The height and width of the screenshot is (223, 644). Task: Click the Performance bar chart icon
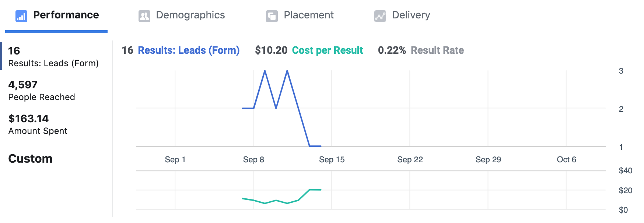pyautogui.click(x=21, y=16)
